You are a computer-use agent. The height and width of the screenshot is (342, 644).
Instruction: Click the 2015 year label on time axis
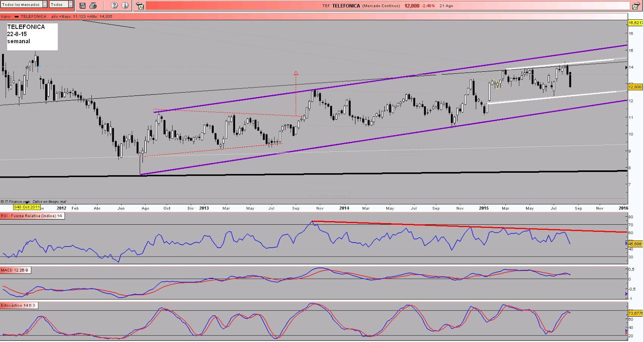[x=484, y=208]
